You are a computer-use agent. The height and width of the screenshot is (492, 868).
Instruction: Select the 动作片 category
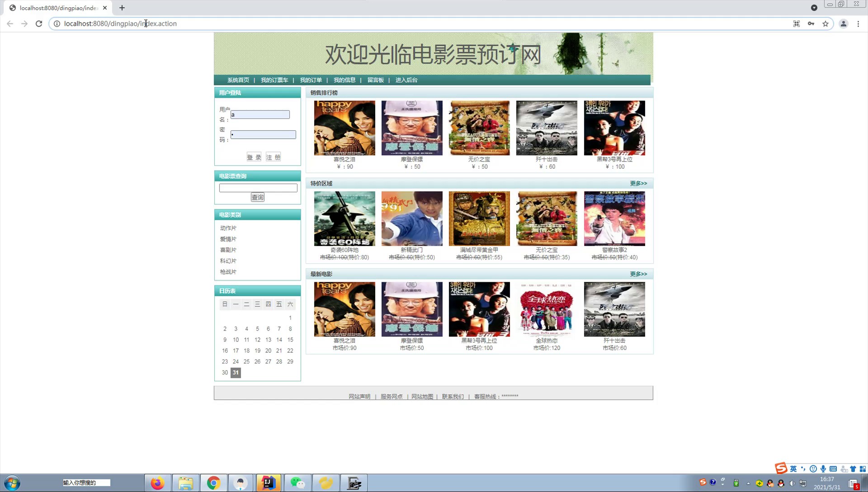click(228, 228)
